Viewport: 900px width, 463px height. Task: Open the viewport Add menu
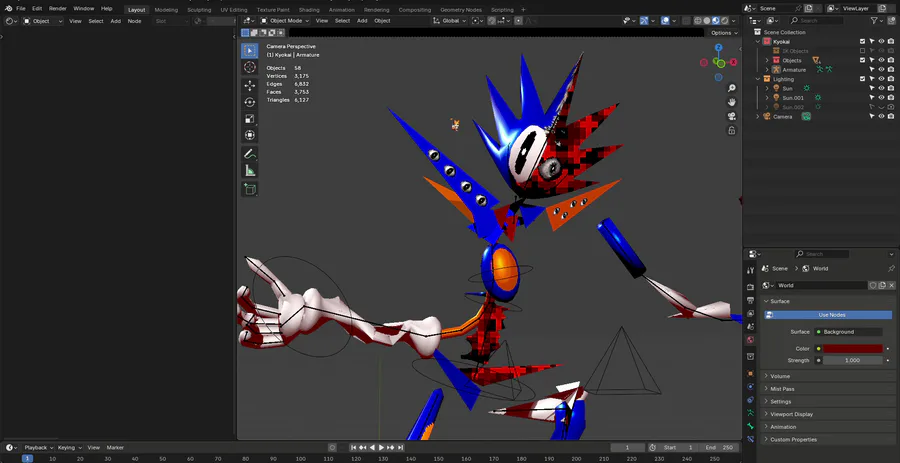click(x=361, y=20)
